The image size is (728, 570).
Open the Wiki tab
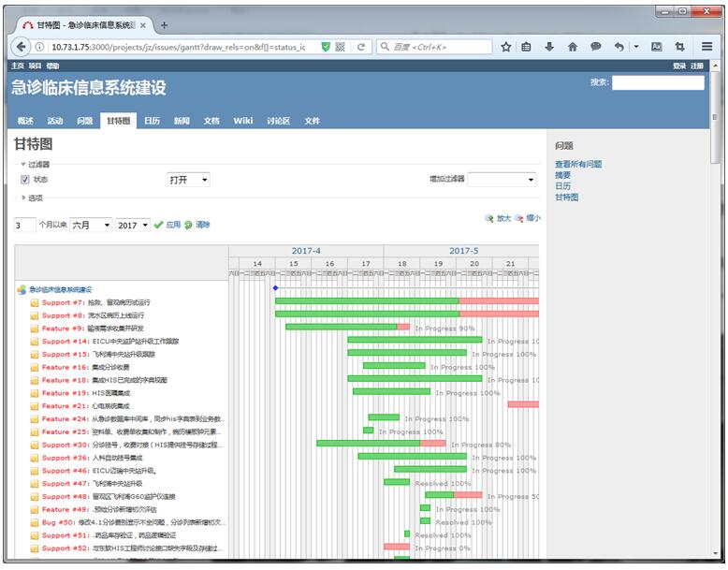243,121
